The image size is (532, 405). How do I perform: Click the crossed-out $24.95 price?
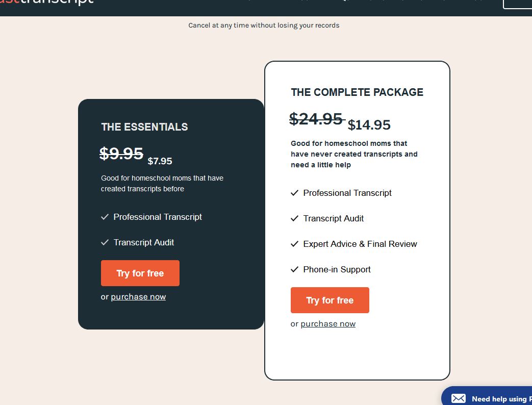click(316, 119)
